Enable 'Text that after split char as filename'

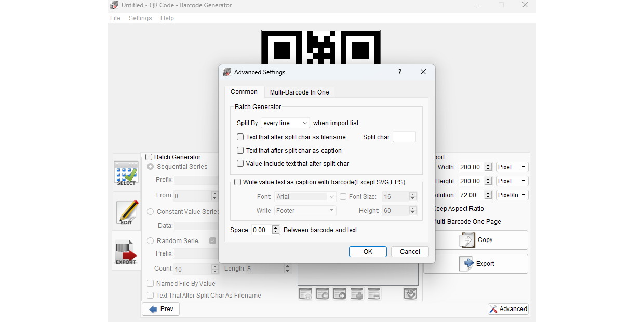(x=240, y=137)
